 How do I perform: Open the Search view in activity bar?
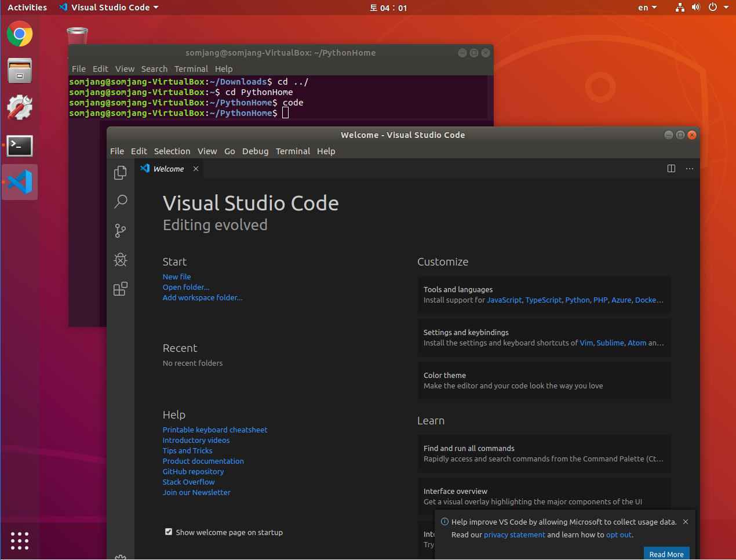[121, 202]
